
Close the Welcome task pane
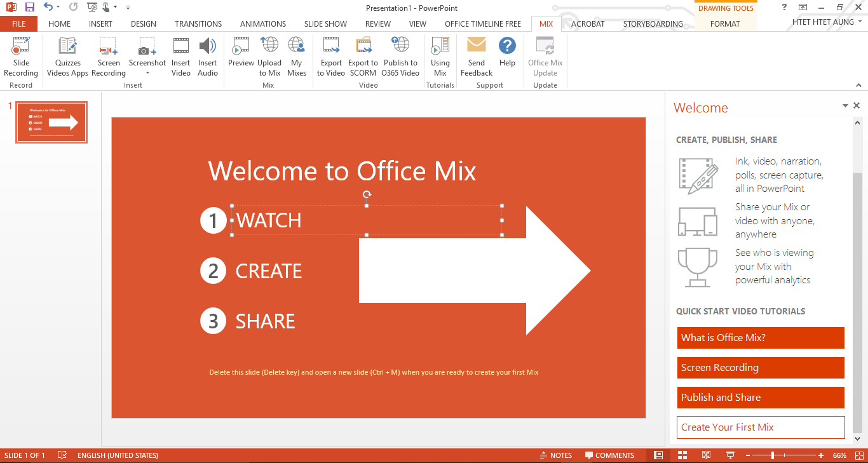[x=857, y=106]
